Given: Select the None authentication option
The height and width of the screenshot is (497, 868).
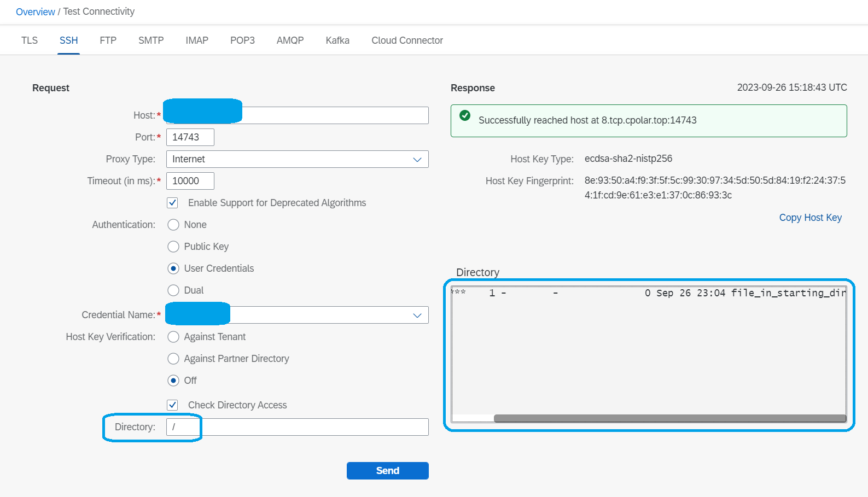Looking at the screenshot, I should click(x=173, y=225).
